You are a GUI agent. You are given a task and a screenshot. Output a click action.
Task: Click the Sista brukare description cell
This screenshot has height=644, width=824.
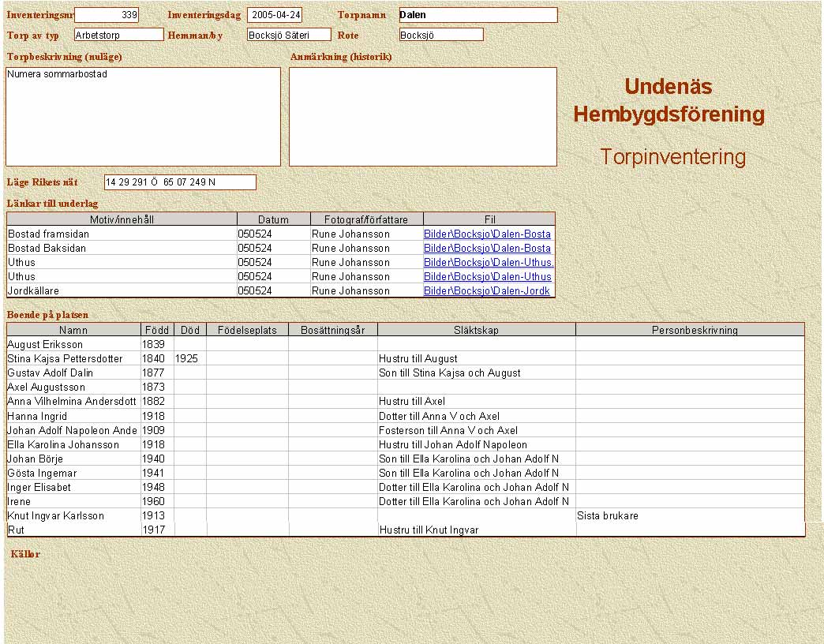point(689,515)
